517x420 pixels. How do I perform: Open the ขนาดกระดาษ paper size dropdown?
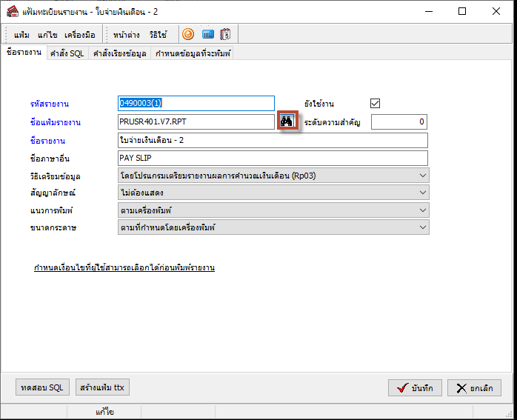[422, 227]
